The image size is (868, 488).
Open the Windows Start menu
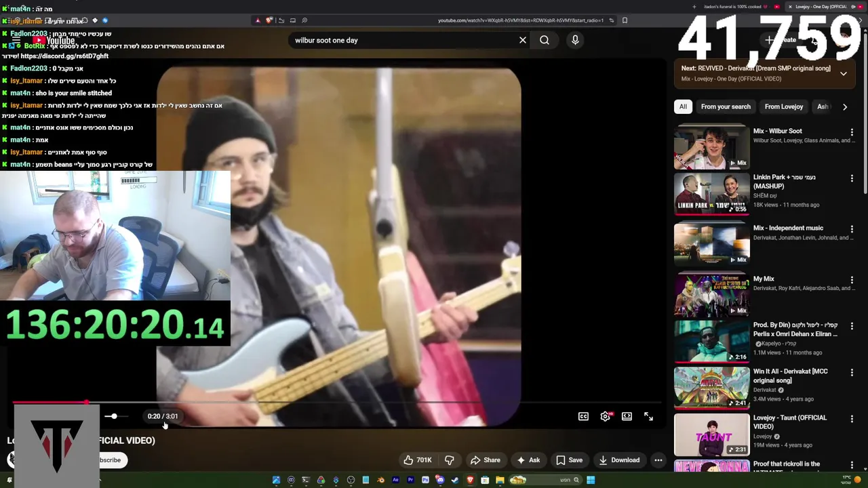point(591,481)
